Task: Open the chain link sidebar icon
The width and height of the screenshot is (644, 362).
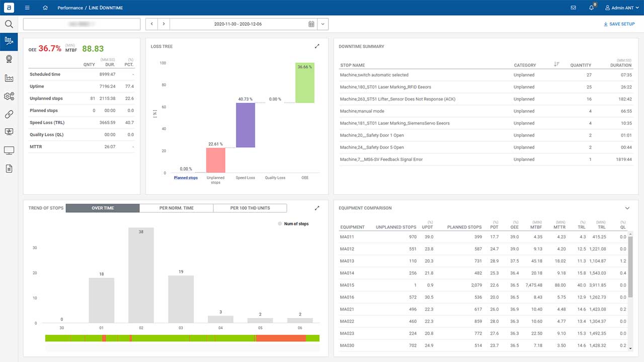Action: pos(9,114)
